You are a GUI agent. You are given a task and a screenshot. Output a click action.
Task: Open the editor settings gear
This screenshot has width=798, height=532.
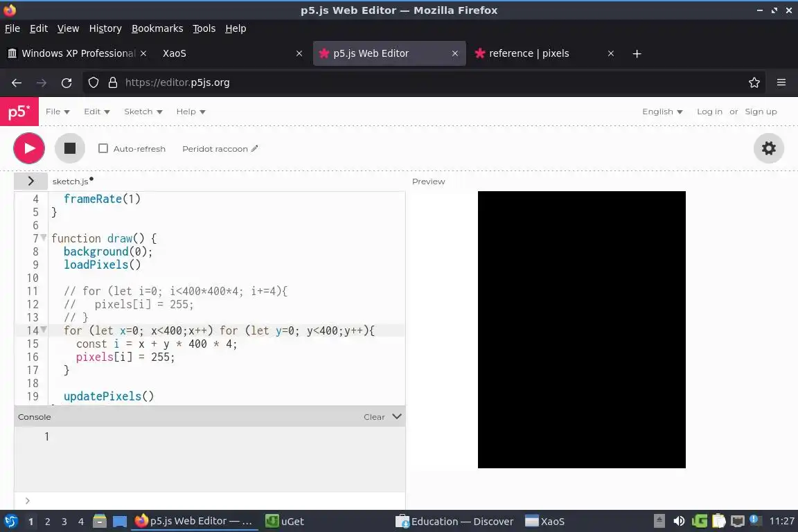click(768, 148)
